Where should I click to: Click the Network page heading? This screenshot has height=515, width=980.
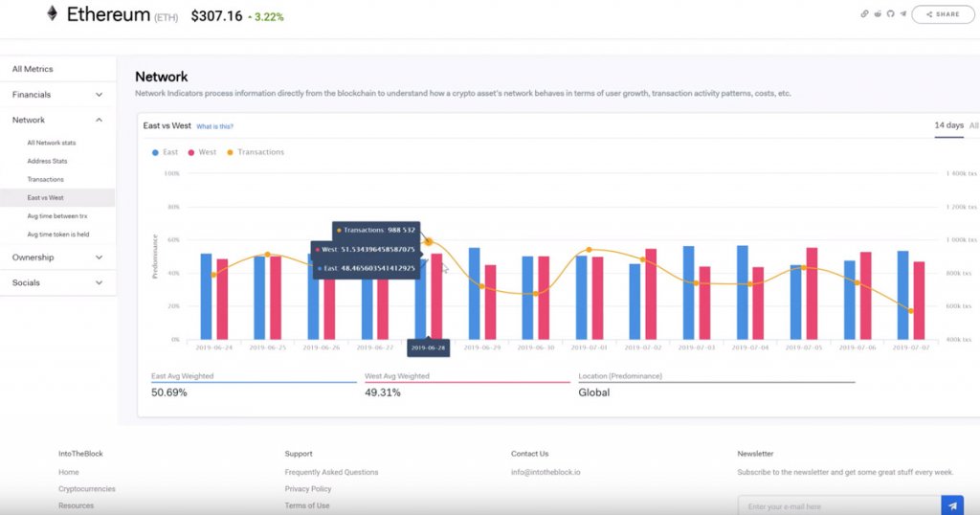(161, 77)
